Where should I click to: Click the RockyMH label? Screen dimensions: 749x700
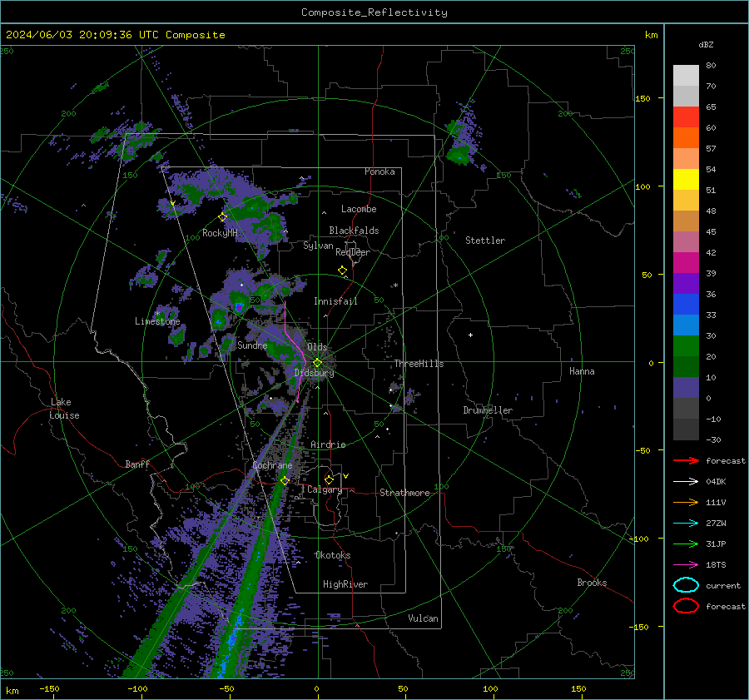[220, 233]
